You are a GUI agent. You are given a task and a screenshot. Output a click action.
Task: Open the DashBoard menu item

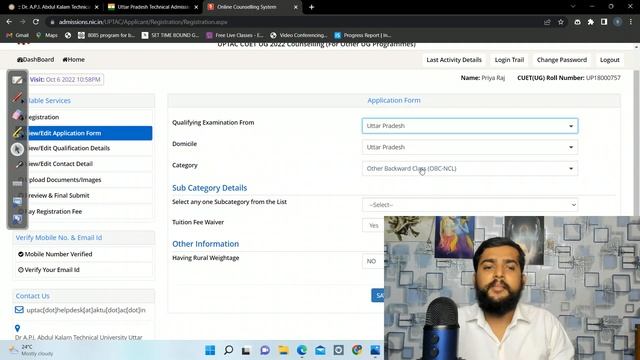(36, 60)
